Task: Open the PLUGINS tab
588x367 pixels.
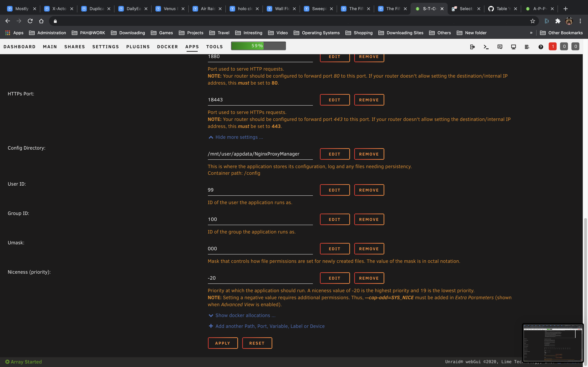Action: [x=138, y=47]
